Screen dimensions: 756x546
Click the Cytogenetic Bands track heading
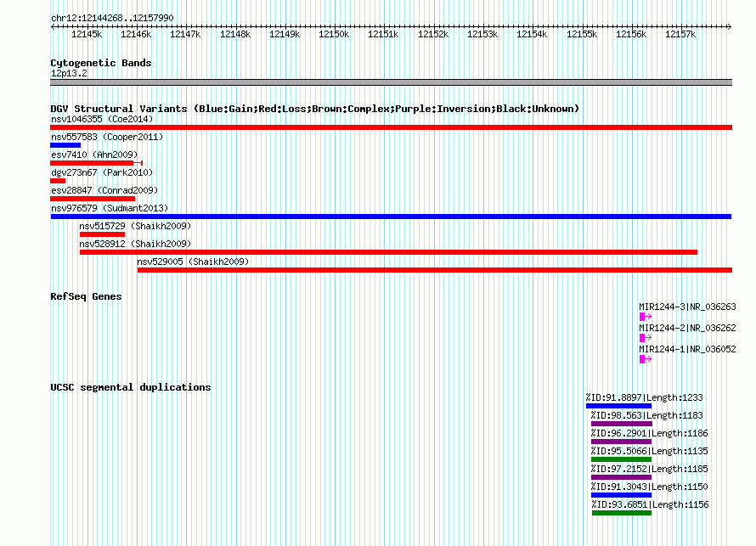tap(101, 63)
